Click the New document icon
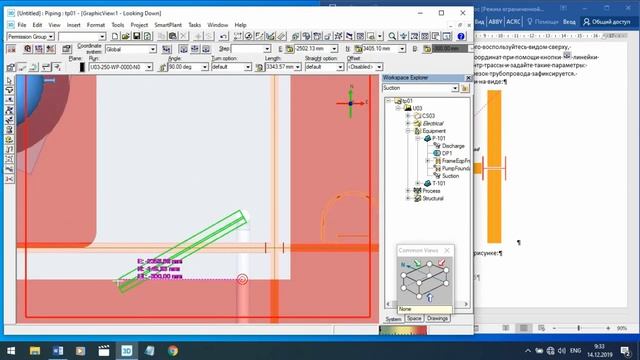The image size is (640, 360). [115, 36]
